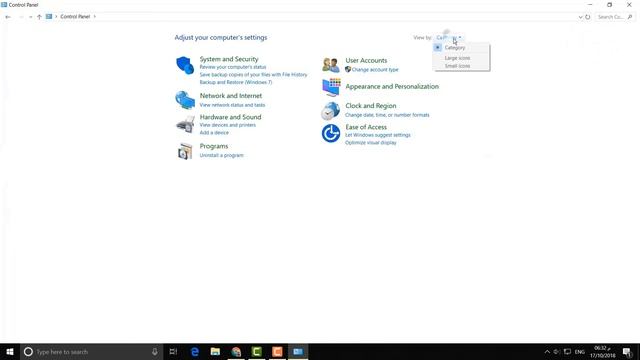Open the Ease of Access icon

[x=331, y=133]
